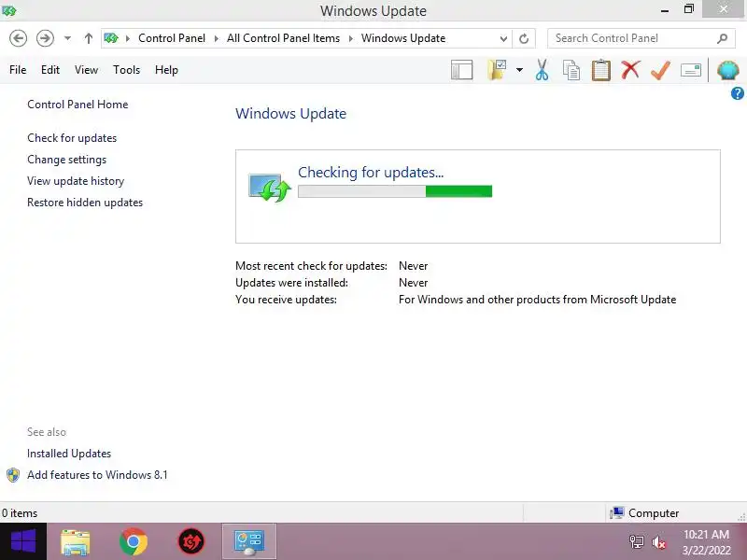Open the File menu
The image size is (747, 560).
(x=18, y=69)
